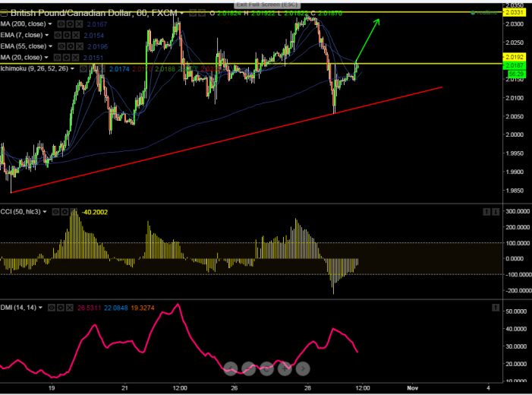Click the MA (20, close) value 2.0151

tap(93, 58)
